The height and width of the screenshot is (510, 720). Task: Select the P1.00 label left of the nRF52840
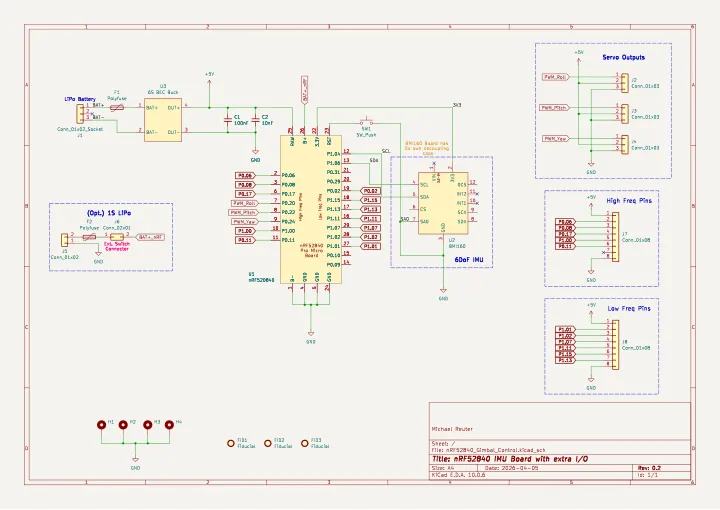coord(245,231)
